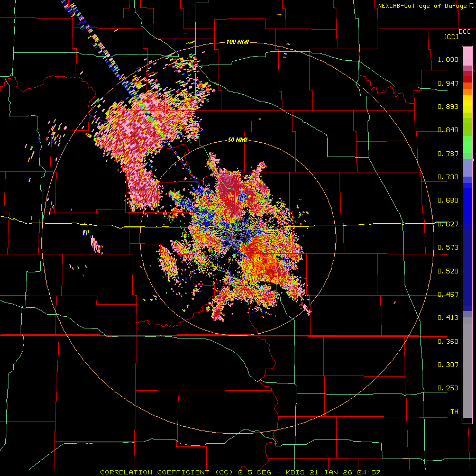The image size is (476, 476).
Task: Click the 0.520 scale value
Action: pyautogui.click(x=448, y=271)
